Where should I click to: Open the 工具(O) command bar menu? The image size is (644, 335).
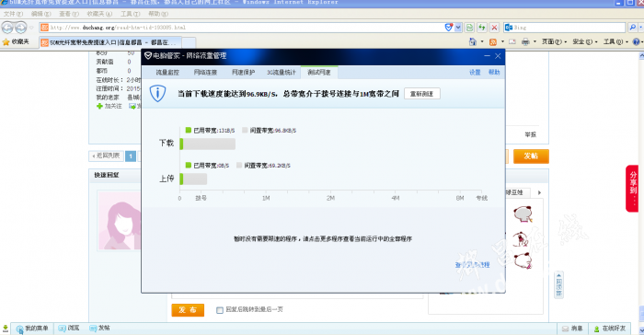[615, 42]
